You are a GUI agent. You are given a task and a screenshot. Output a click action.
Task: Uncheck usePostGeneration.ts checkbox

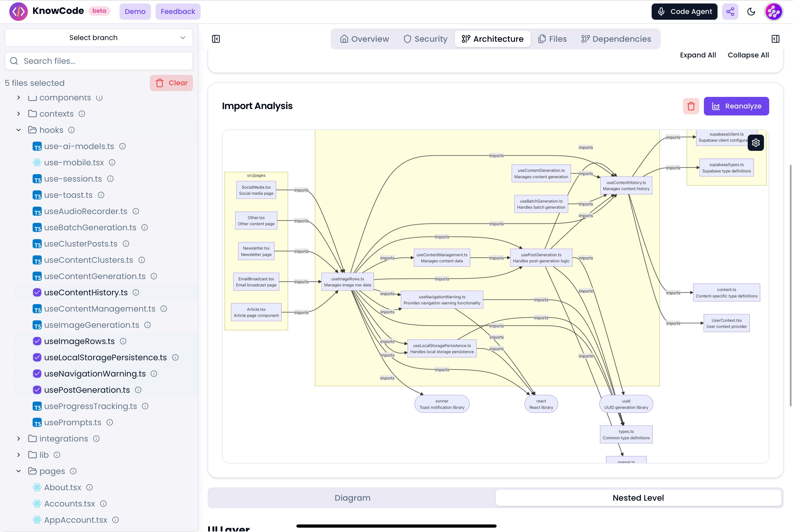[37, 390]
